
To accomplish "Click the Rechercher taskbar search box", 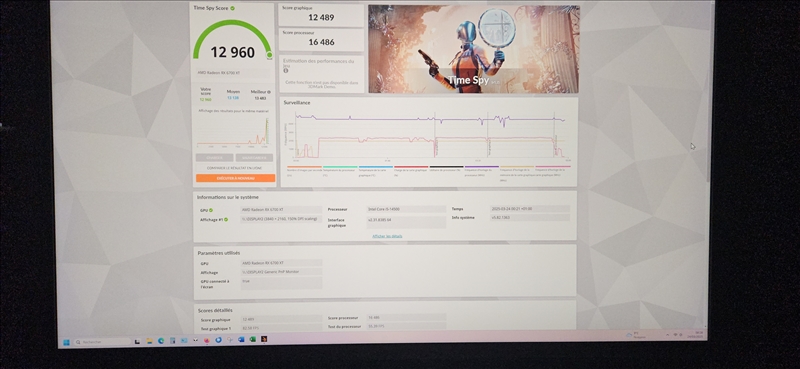I will click(x=103, y=341).
